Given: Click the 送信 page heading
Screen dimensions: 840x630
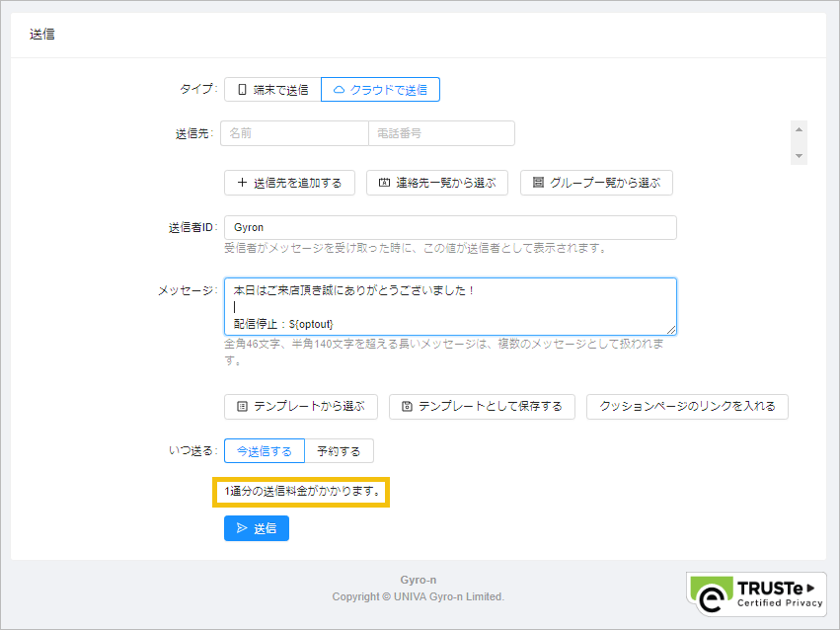Looking at the screenshot, I should coord(41,35).
